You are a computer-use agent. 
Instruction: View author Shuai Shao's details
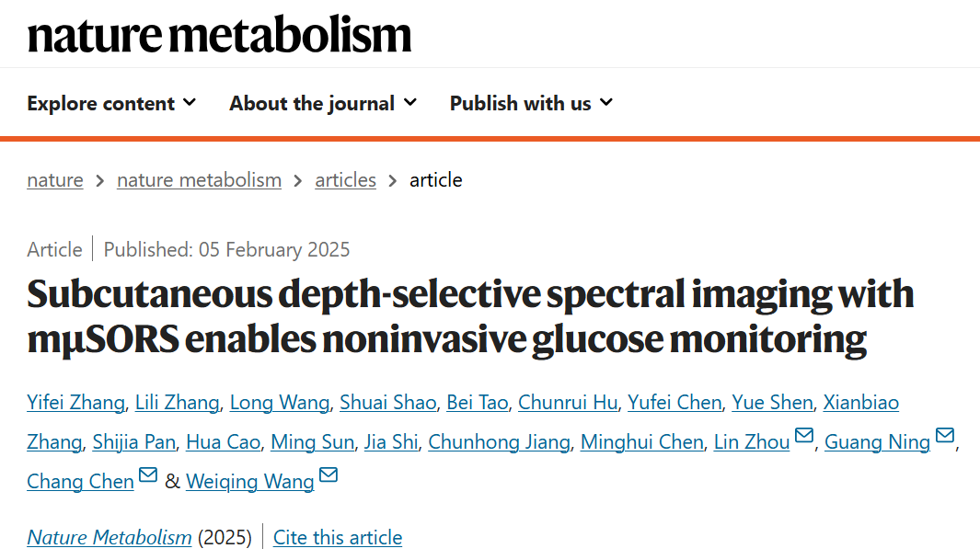pos(387,403)
